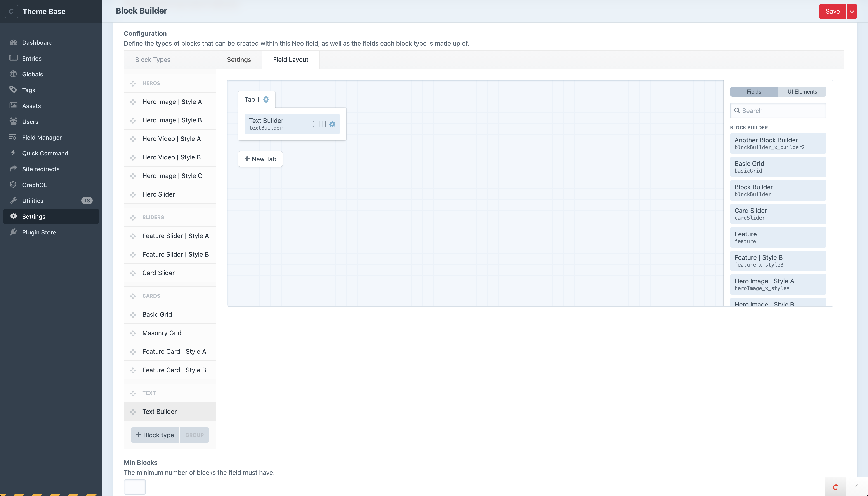Select the Assets sidebar icon
The width and height of the screenshot is (868, 496).
click(13, 106)
